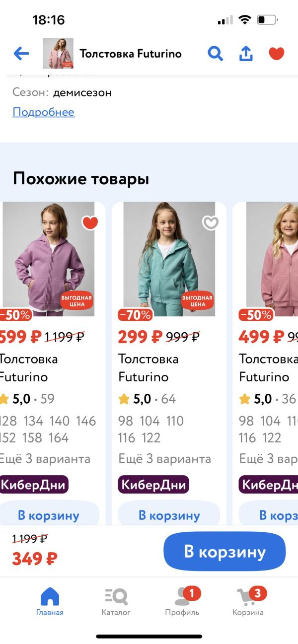The width and height of the screenshot is (298, 644).
Task: Go to the Главная tab
Action: coord(50,601)
